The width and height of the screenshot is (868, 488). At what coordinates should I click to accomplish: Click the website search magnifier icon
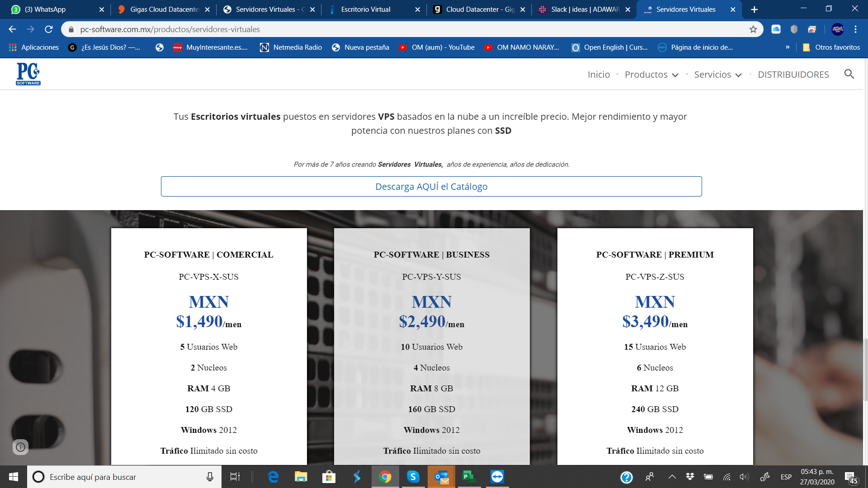[849, 74]
